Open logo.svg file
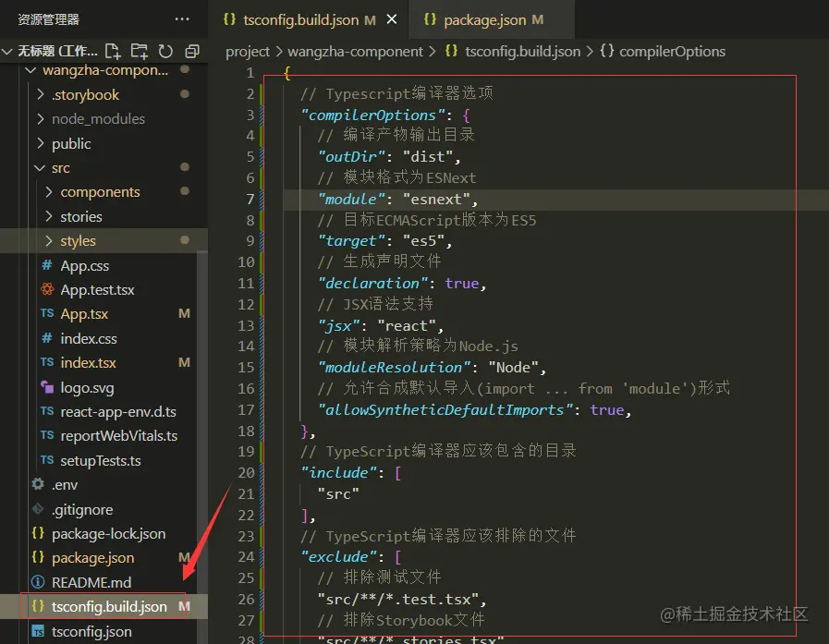 click(87, 387)
